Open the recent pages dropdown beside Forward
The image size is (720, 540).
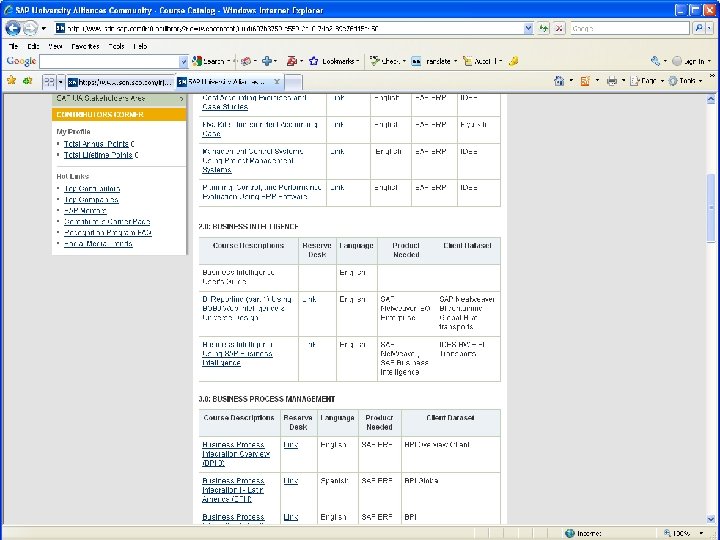(44, 28)
